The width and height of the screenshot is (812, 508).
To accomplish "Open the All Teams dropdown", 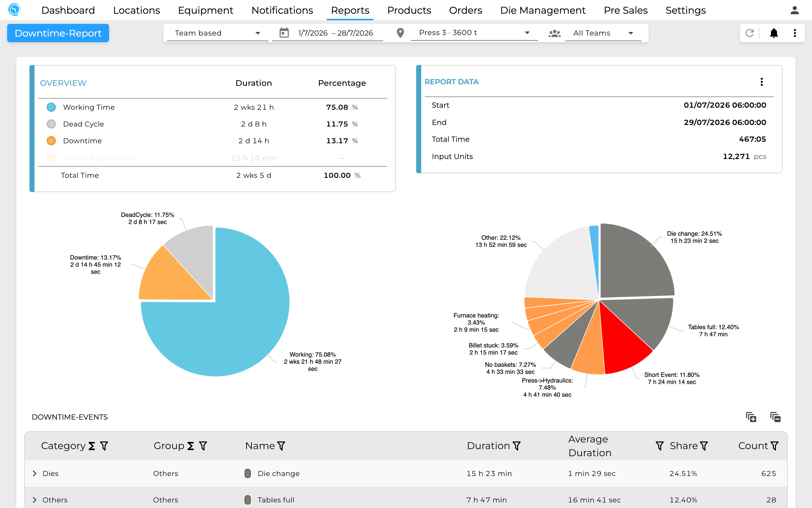I will [603, 33].
